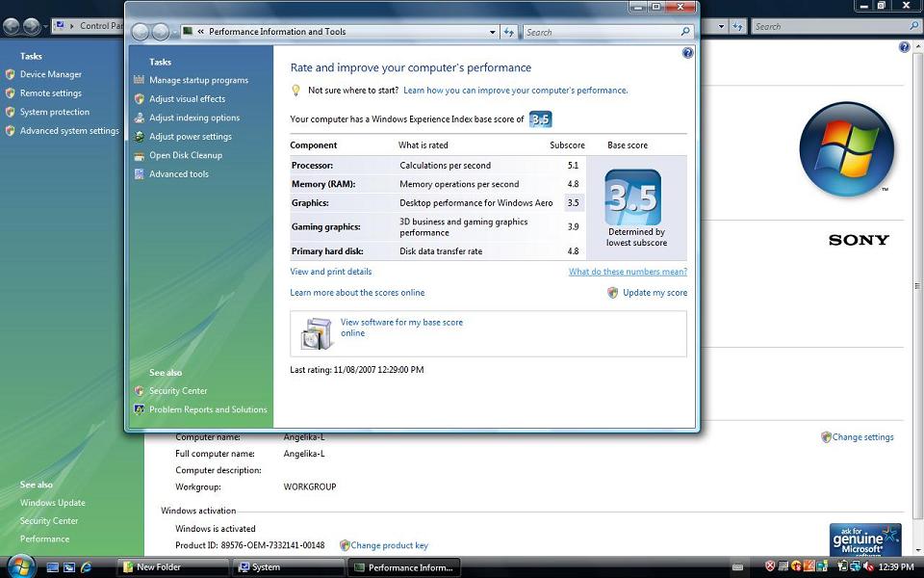Switch to New Folder taskbar button
The height and width of the screenshot is (578, 924).
[x=172, y=567]
